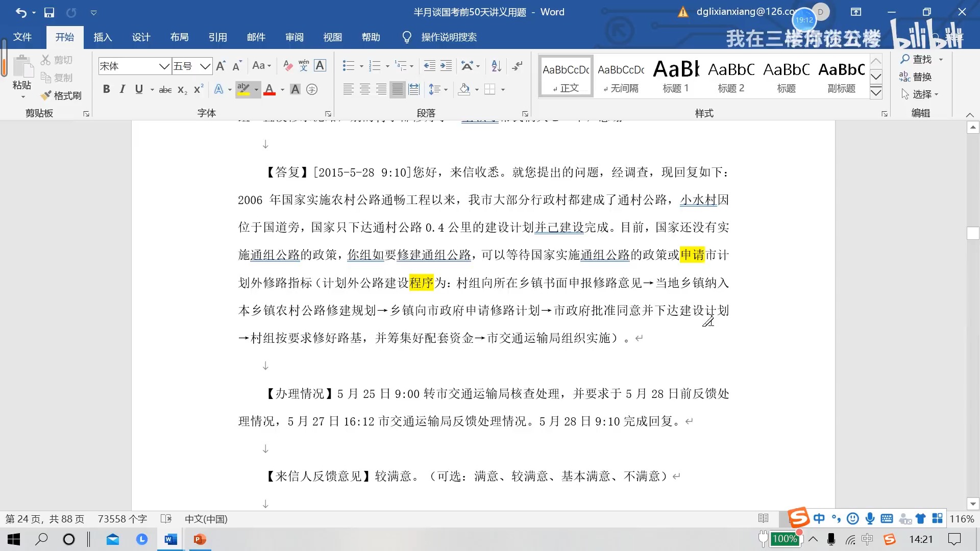Toggle bold formatting
The image size is (980, 551).
[x=106, y=89]
